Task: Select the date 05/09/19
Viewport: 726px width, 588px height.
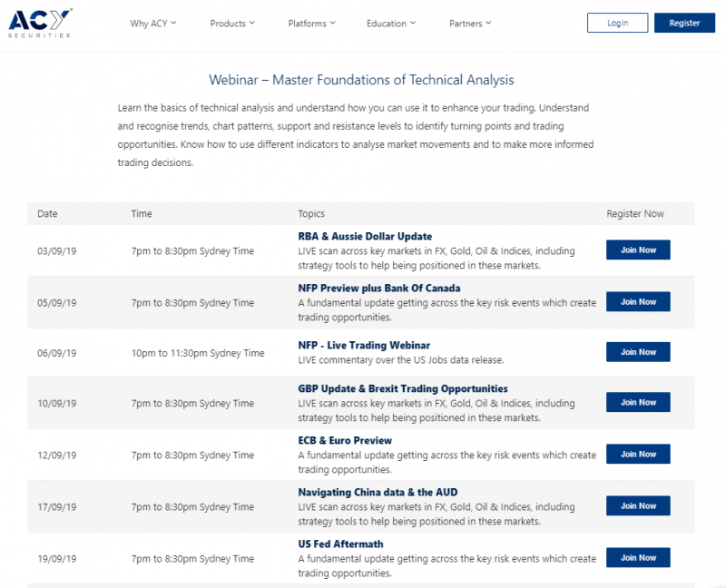Action: click(x=57, y=303)
